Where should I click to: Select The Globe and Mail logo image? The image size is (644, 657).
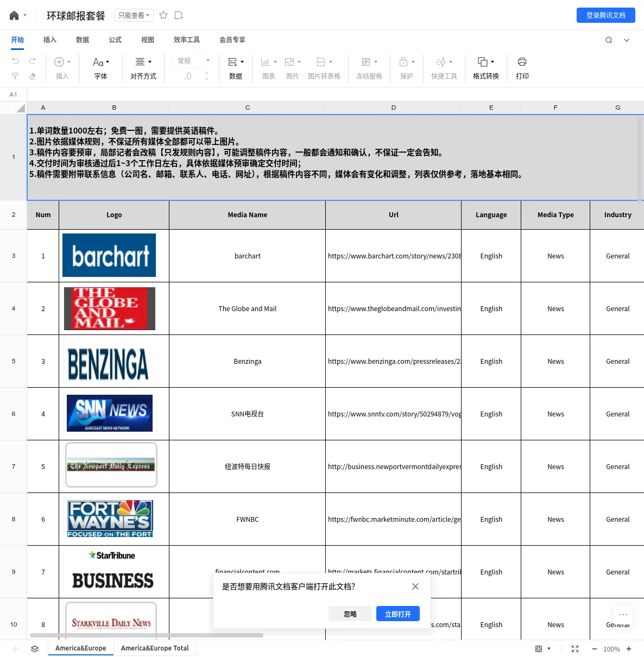(x=110, y=308)
